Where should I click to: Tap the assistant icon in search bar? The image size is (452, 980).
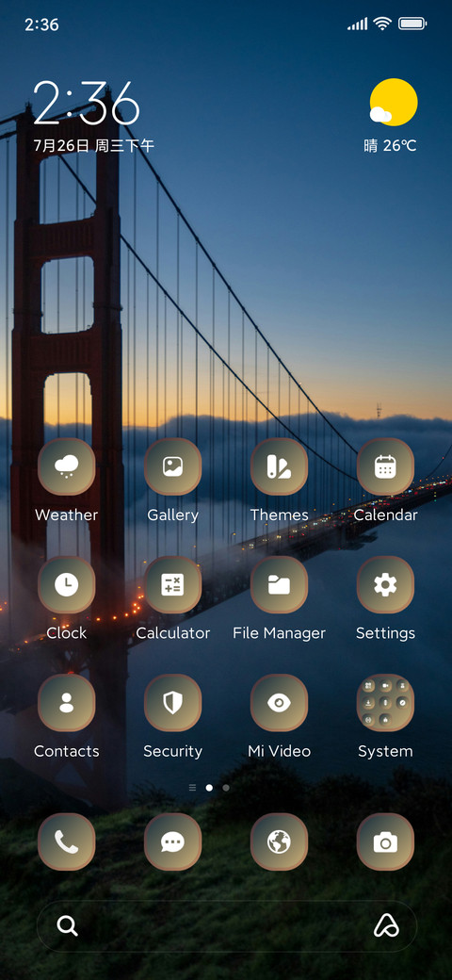tap(386, 925)
